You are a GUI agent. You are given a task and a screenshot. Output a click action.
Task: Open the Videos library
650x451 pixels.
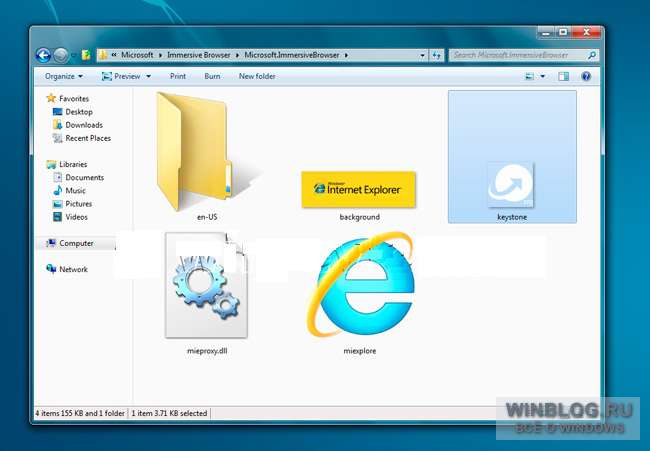click(x=76, y=217)
